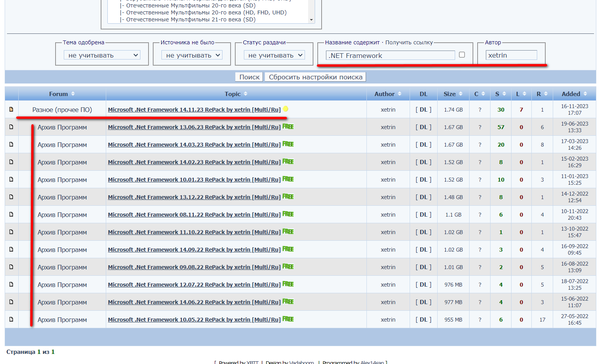601x364 pixels.
Task: Click the document icon in the 14.11.23 row
Action: click(x=11, y=109)
